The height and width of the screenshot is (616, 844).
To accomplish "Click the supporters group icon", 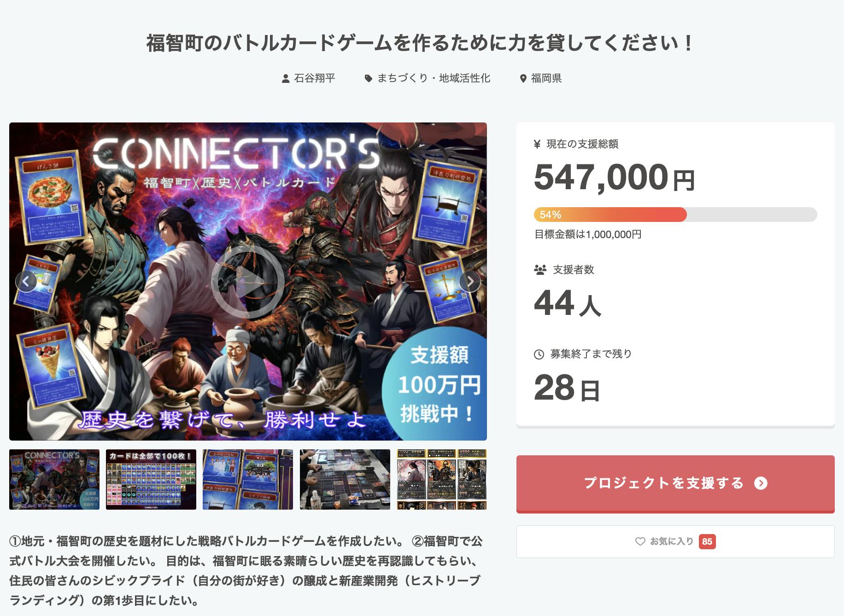I will [540, 270].
